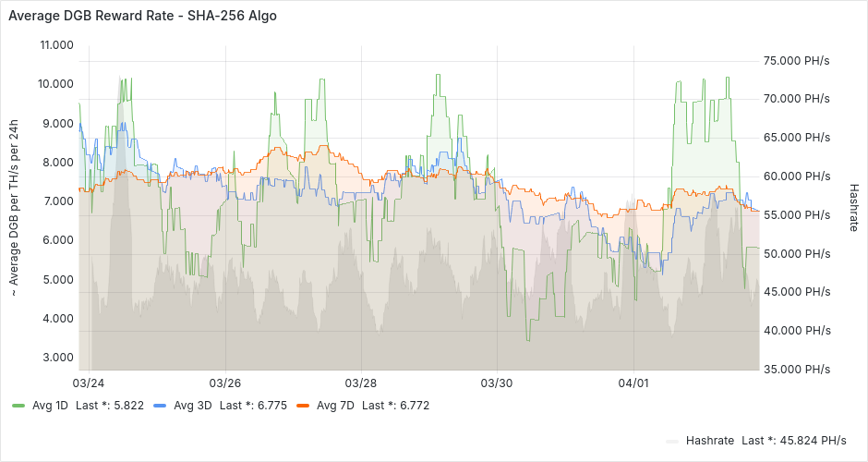Select the 03/28 x-axis tick label
868x462 pixels.
coord(360,383)
